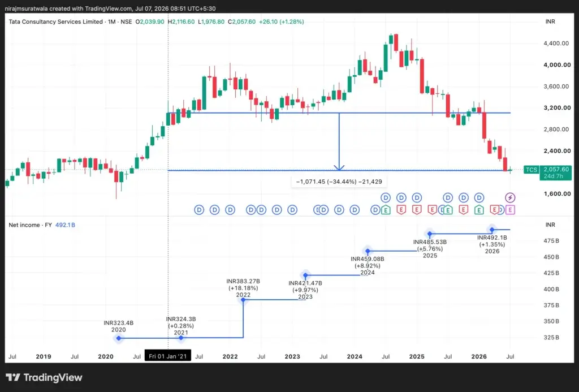Select the 2024 net income data point

click(368, 251)
